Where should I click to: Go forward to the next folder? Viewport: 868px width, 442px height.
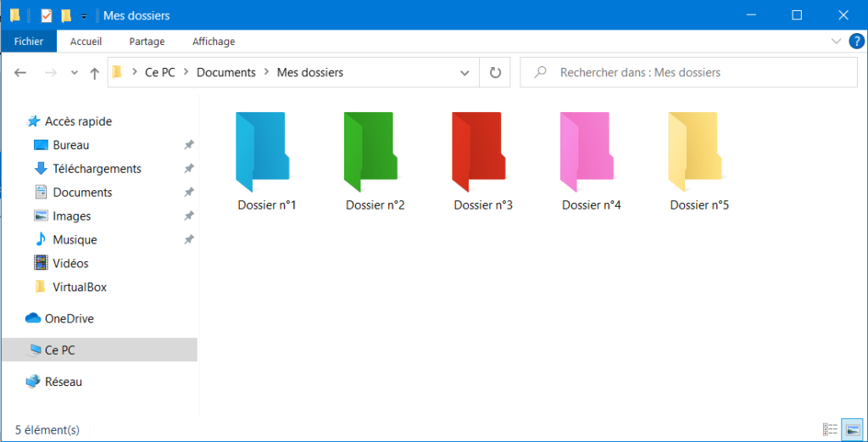tap(50, 73)
